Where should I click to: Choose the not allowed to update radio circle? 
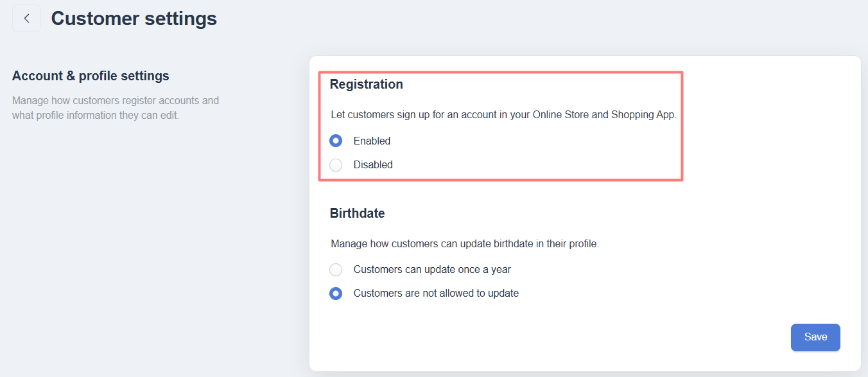click(336, 294)
